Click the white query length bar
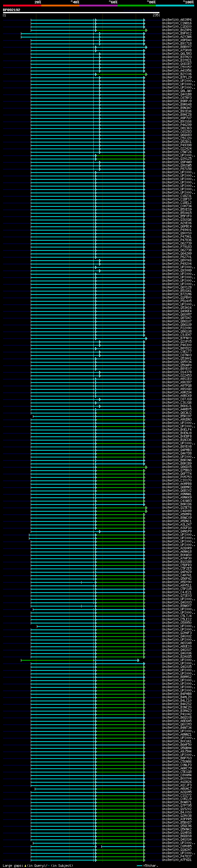 coord(81,12)
